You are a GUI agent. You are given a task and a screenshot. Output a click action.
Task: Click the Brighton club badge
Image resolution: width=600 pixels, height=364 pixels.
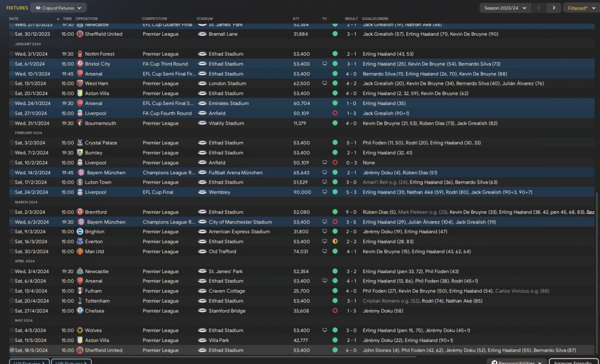point(80,232)
